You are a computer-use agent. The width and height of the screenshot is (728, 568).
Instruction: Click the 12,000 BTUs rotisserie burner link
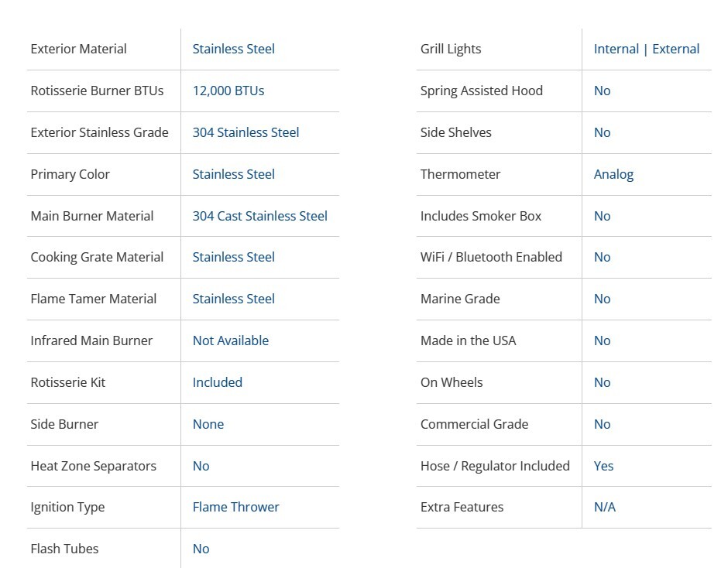pyautogui.click(x=228, y=91)
